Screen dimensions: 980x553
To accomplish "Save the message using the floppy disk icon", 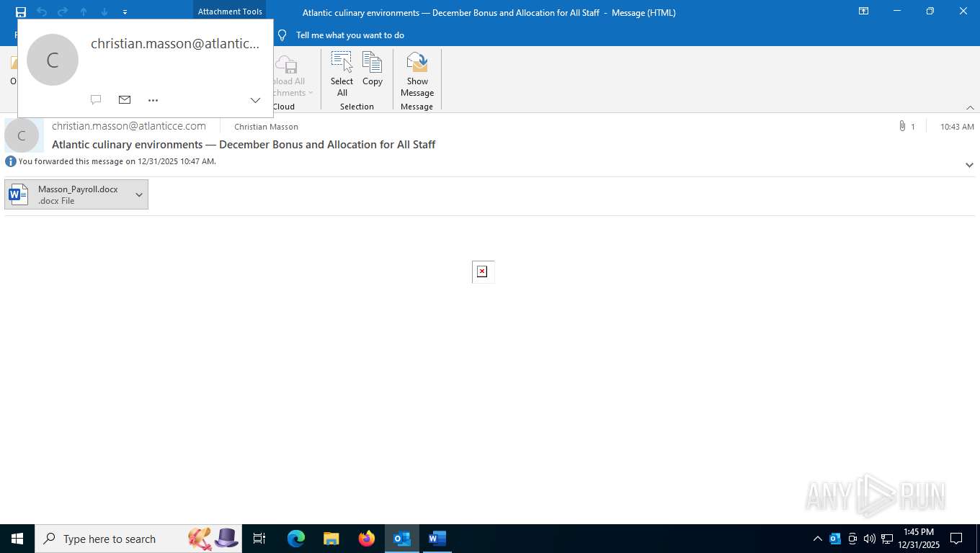I will pyautogui.click(x=21, y=12).
